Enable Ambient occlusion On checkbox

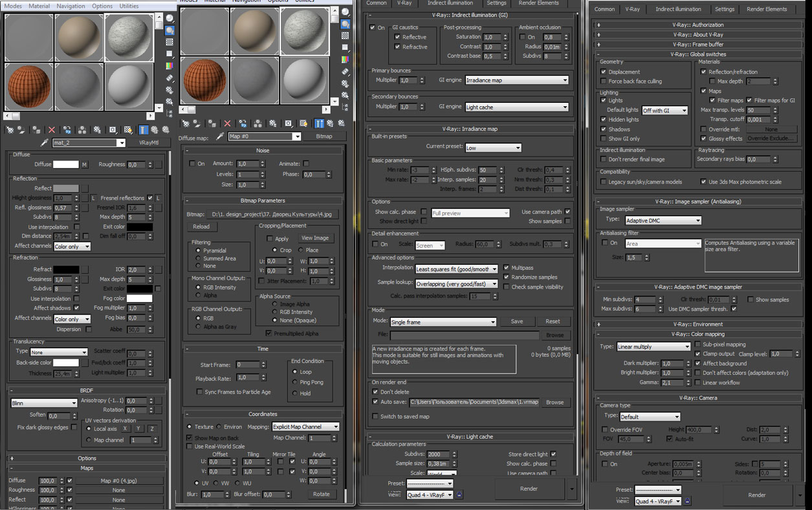tap(523, 37)
